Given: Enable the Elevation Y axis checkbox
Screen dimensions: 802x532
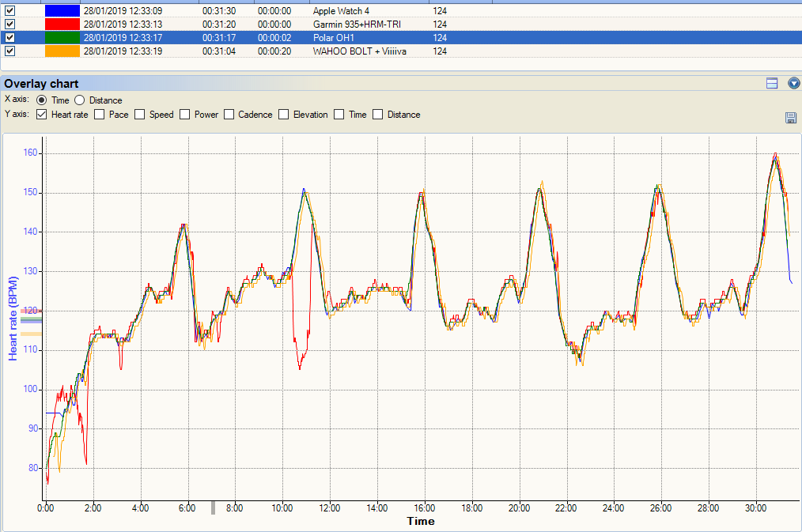Looking at the screenshot, I should (x=284, y=115).
